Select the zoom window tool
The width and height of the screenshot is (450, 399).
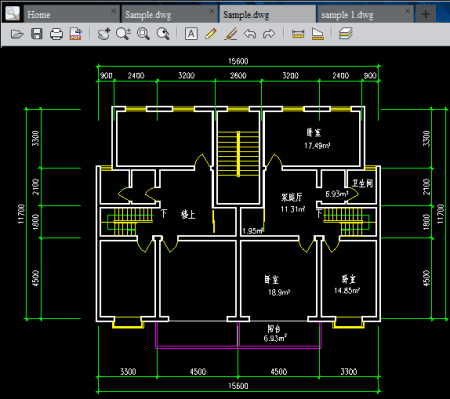[x=143, y=34]
